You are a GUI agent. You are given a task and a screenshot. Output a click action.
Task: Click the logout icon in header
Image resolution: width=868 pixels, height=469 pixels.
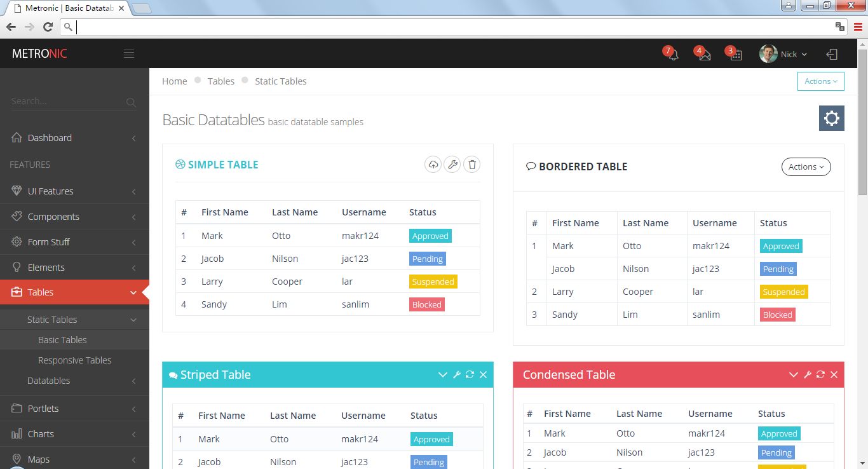click(832, 55)
